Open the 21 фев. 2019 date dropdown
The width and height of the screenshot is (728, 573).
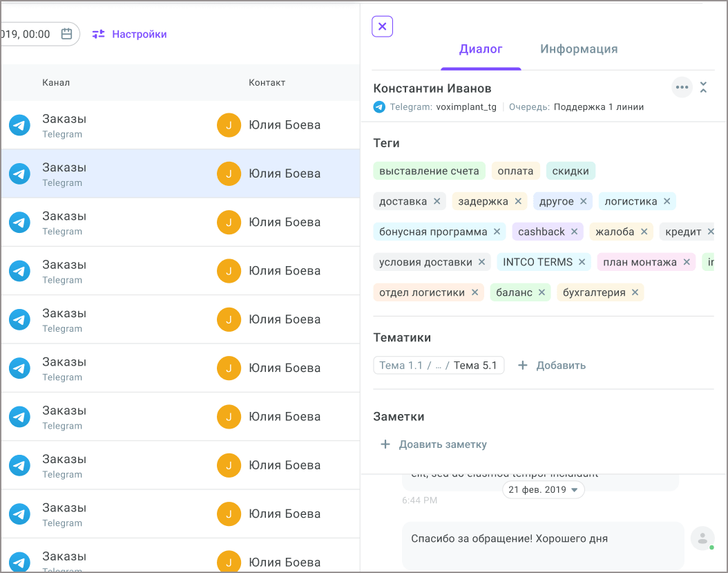tap(543, 490)
